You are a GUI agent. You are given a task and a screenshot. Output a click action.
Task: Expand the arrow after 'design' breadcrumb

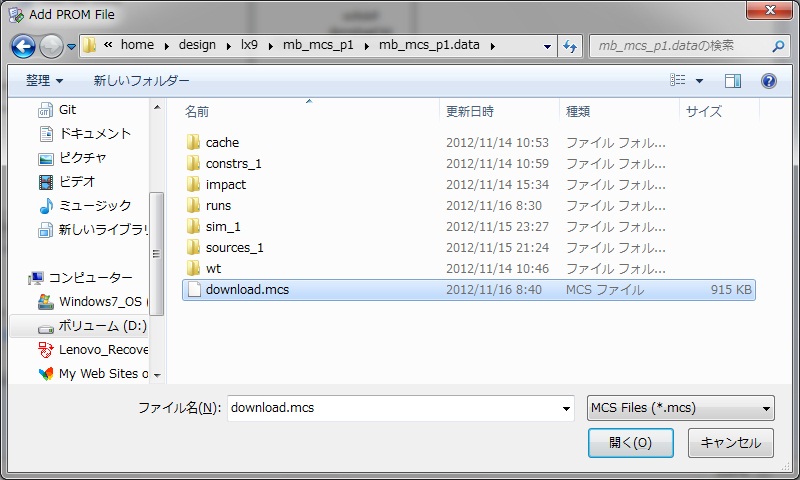(x=229, y=46)
